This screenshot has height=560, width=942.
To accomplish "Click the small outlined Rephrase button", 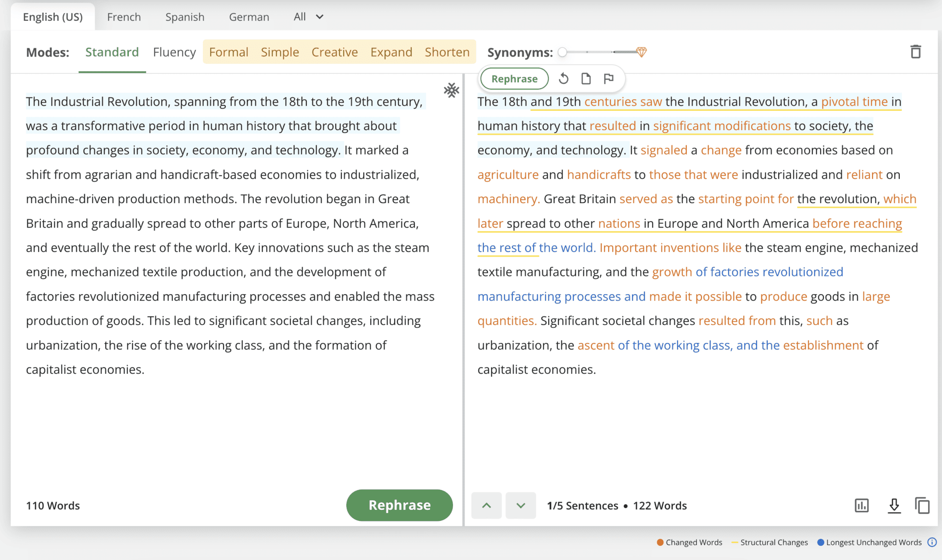I will [x=514, y=79].
